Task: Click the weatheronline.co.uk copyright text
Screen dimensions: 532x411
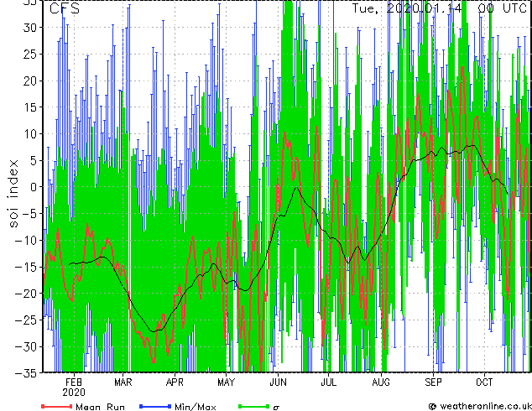Action: (480, 406)
